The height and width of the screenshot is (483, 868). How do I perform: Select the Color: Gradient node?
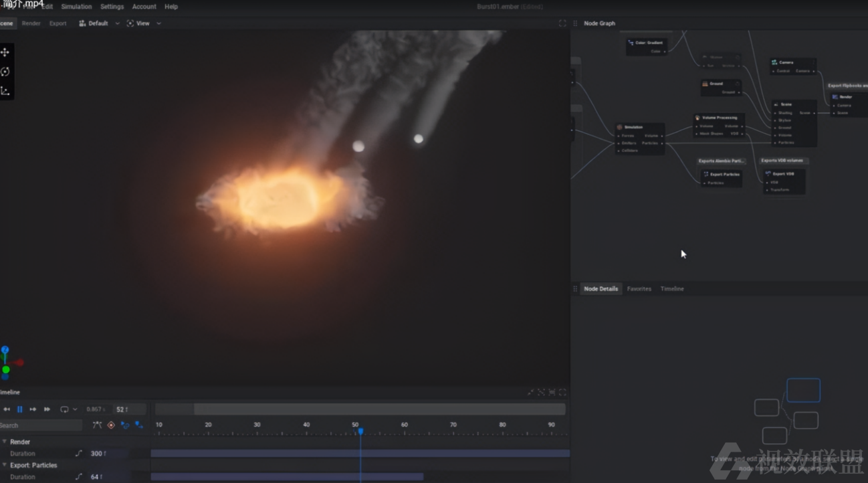pos(647,47)
